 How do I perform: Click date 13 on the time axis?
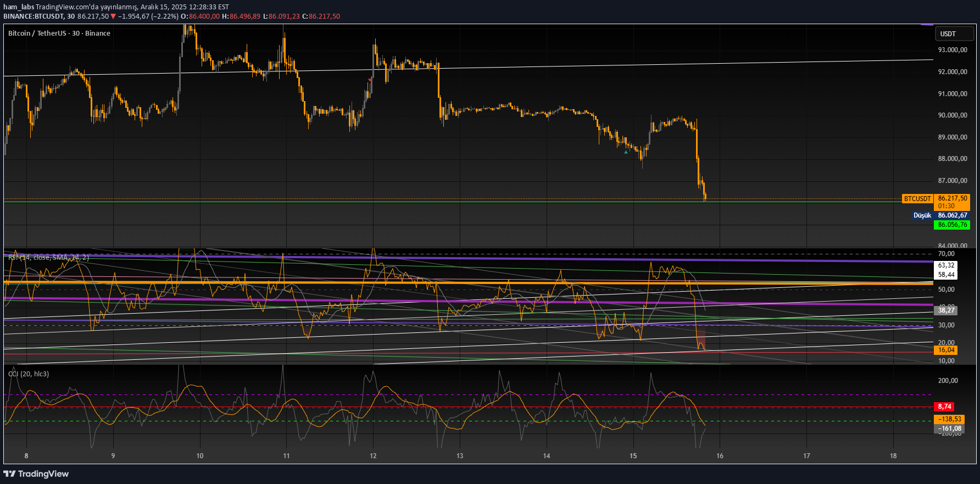(460, 455)
